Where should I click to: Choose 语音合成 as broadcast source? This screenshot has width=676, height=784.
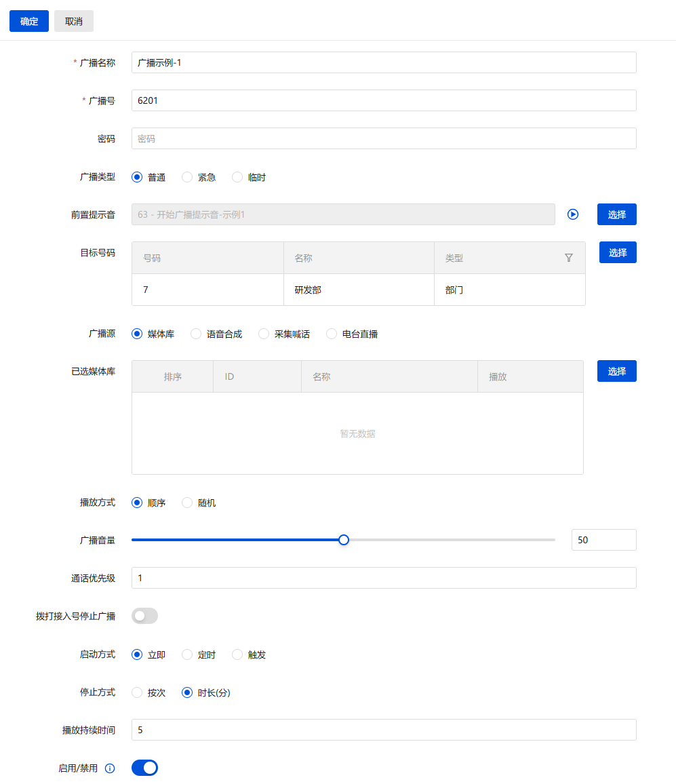coord(196,334)
